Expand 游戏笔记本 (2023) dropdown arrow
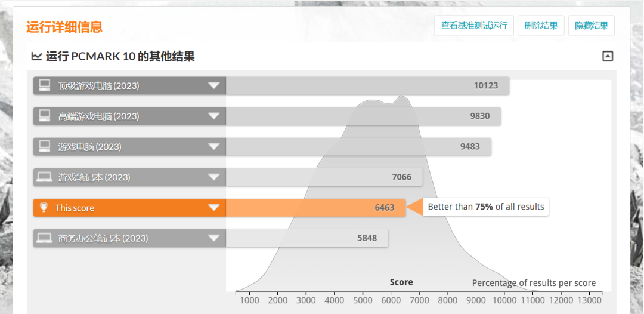Viewport: 644px width, 314px height. [214, 177]
